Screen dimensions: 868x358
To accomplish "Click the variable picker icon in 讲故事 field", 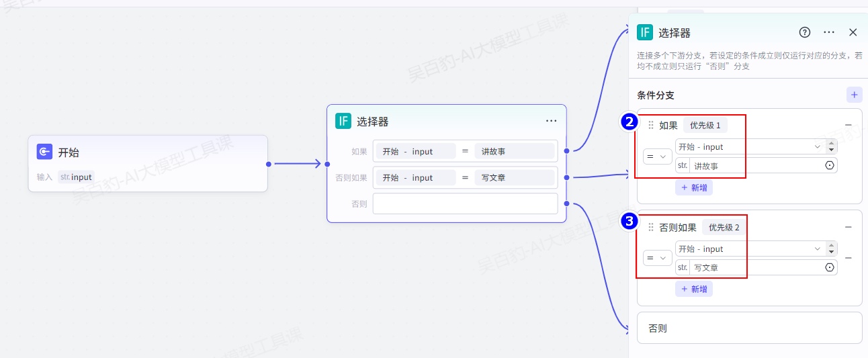I will tap(830, 165).
